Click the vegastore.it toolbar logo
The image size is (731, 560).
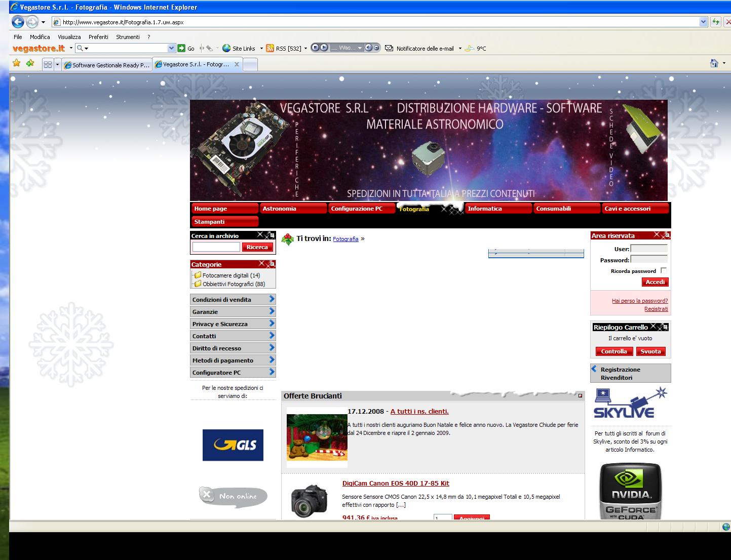(x=39, y=48)
